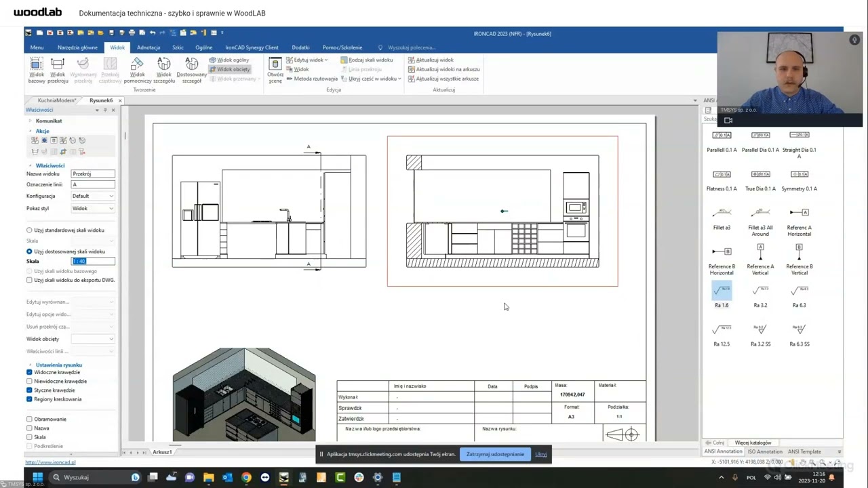Click the Ukryj link in sharing bar
This screenshot has width=868, height=488.
(540, 454)
